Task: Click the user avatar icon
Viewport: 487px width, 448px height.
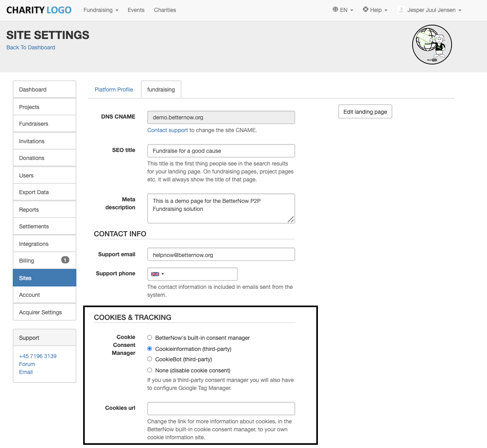Action: point(401,10)
